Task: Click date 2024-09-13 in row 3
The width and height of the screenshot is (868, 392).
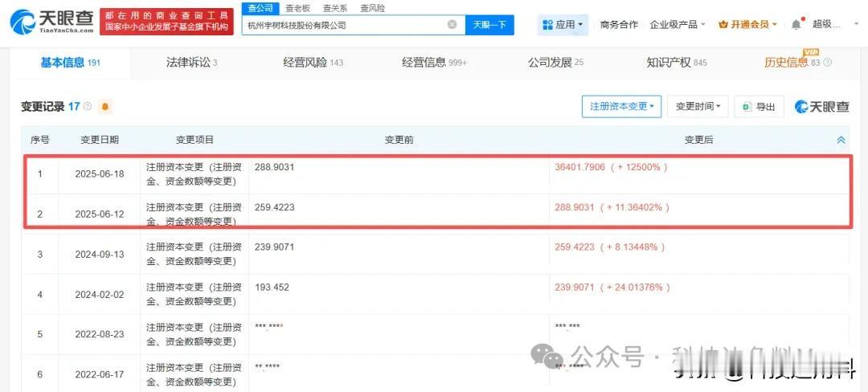Action: click(x=100, y=255)
